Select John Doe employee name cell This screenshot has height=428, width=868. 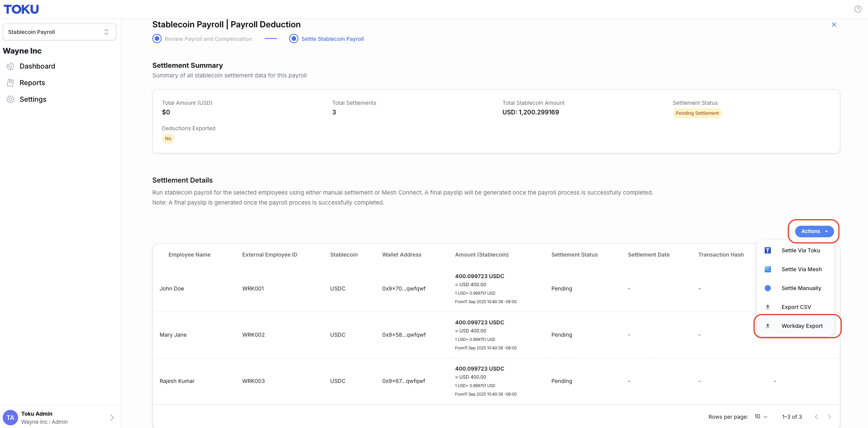[172, 289]
